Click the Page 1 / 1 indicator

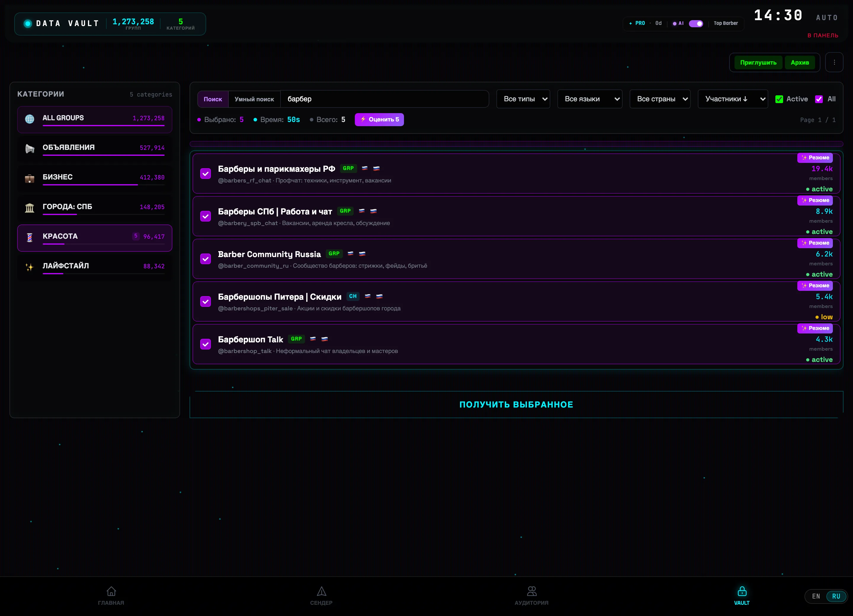(818, 120)
